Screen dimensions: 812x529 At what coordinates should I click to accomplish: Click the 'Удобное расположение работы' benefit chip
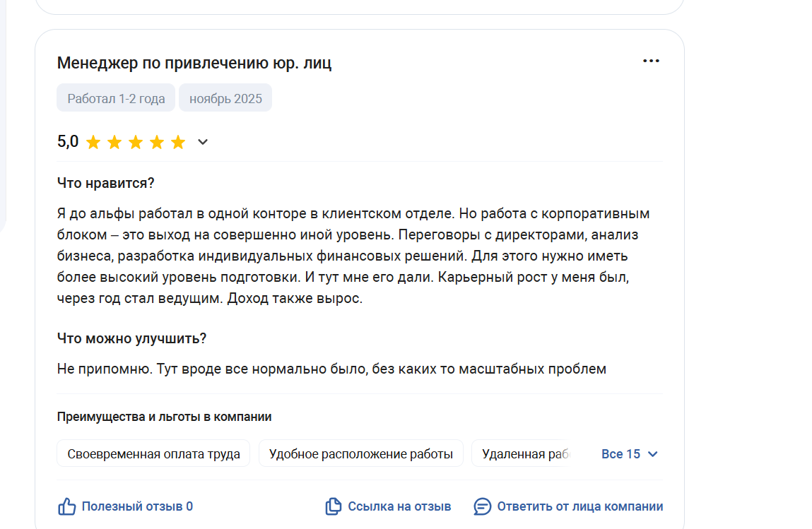[360, 454]
